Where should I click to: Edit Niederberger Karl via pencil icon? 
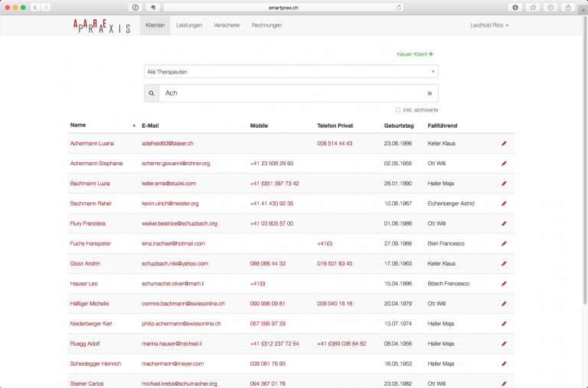click(504, 324)
